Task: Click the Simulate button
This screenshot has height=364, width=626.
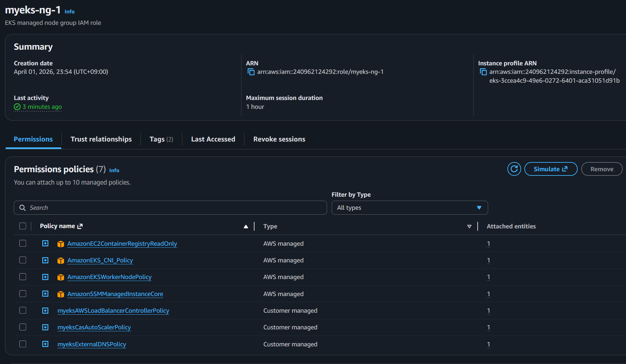Action: point(551,169)
